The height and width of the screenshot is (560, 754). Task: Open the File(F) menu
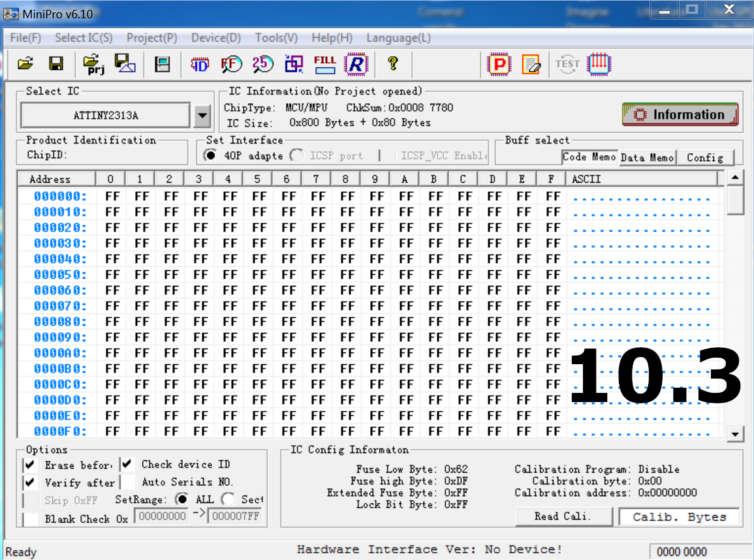point(25,38)
